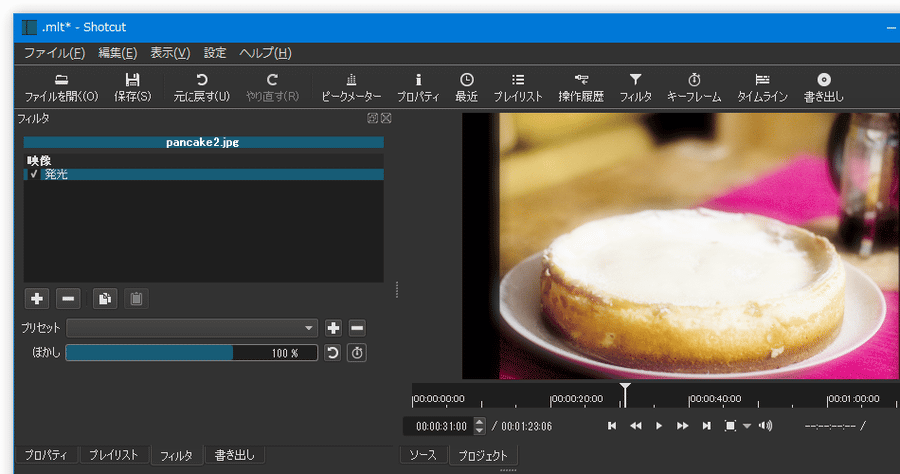Image resolution: width=900 pixels, height=474 pixels.
Task: Switch to the プレイリスト bottom tab
Action: 114,455
